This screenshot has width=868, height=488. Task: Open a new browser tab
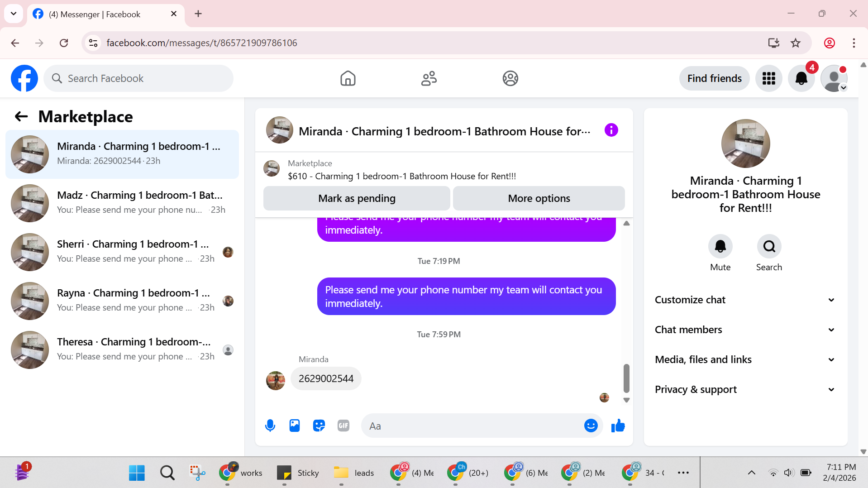click(x=198, y=14)
